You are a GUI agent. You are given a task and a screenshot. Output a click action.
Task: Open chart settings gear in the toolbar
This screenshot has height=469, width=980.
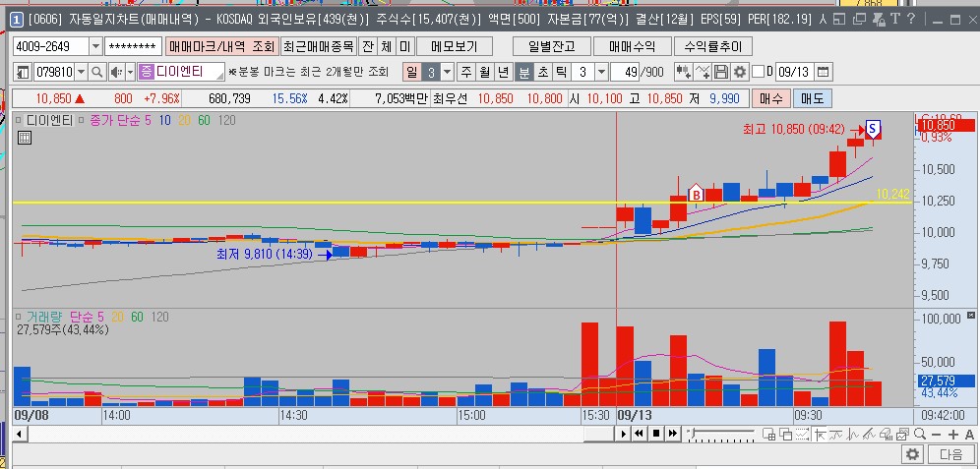point(740,72)
